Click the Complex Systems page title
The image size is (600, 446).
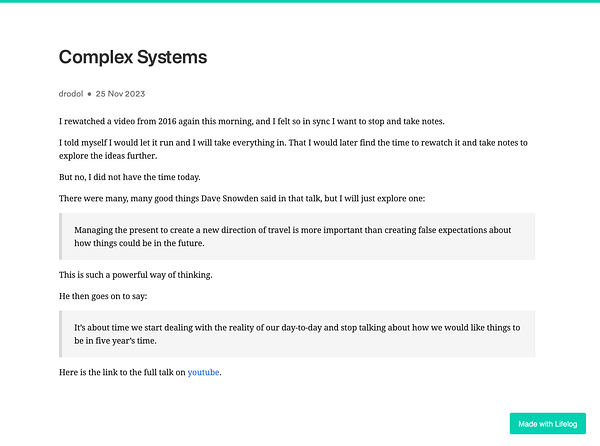[133, 57]
